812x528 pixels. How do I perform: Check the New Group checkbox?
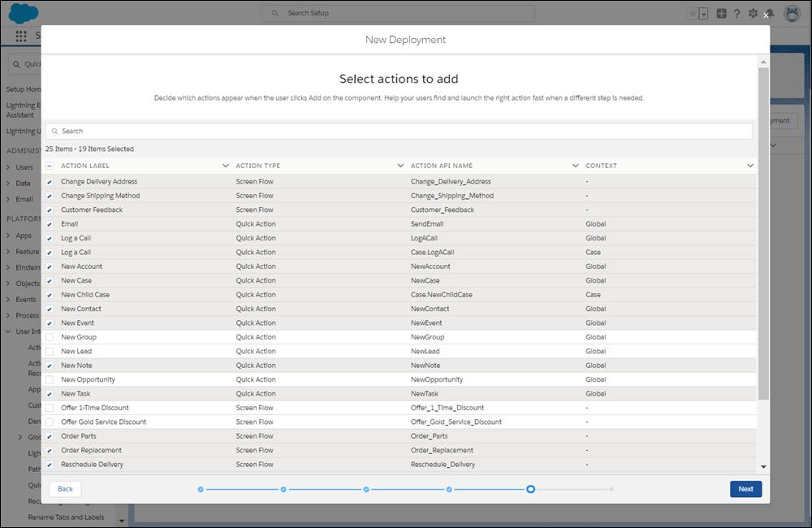pyautogui.click(x=50, y=337)
